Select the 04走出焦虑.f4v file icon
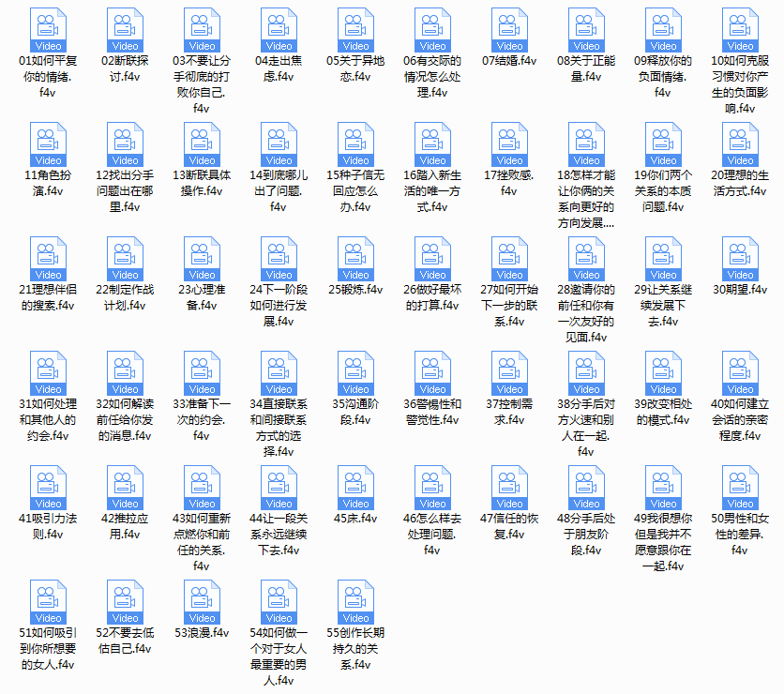Screen dimensions: 784x694 tap(279, 30)
